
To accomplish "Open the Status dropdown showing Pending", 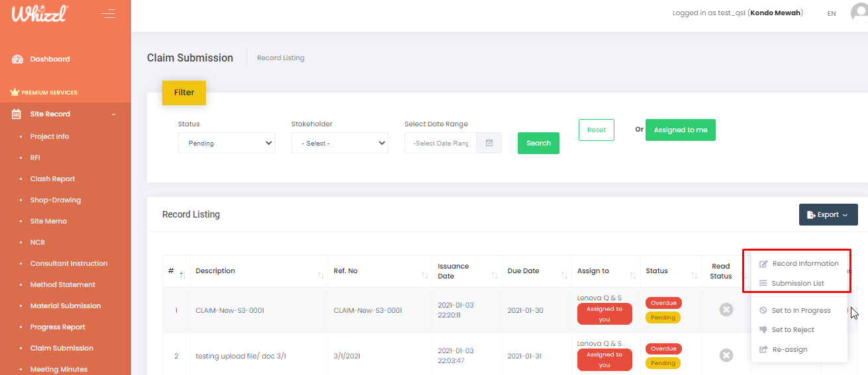I will (x=226, y=143).
